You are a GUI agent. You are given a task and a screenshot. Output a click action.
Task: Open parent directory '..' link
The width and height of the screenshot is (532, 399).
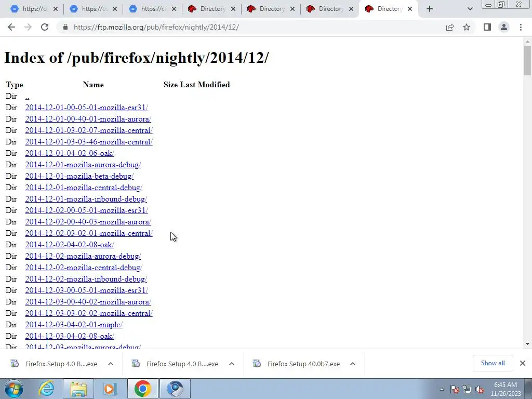tap(27, 96)
